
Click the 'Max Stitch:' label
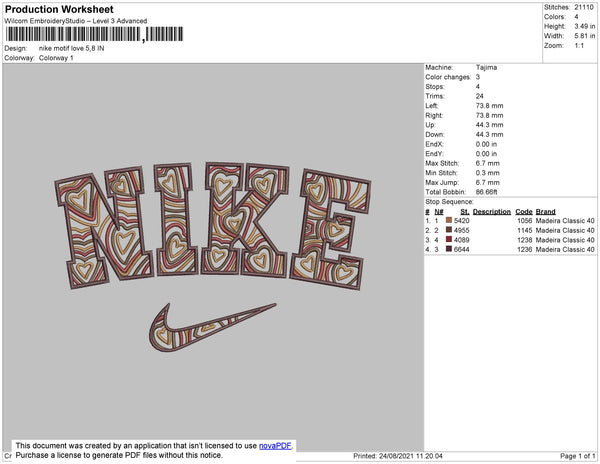(x=442, y=163)
